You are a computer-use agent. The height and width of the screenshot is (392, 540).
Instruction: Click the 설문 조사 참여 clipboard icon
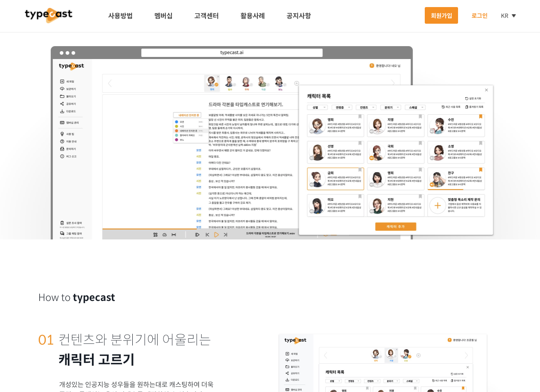(x=62, y=223)
